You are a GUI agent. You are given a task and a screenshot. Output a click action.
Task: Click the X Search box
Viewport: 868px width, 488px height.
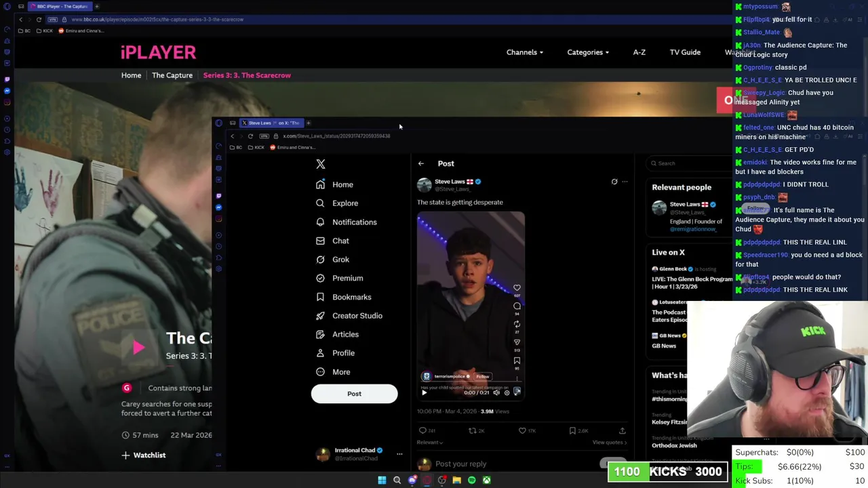(x=688, y=163)
